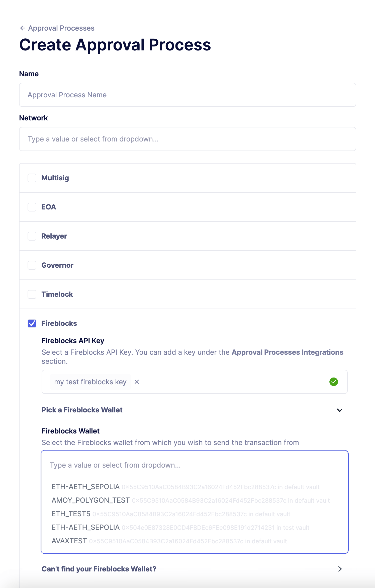The width and height of the screenshot is (375, 588).
Task: Collapse the Pick a Fireblocks Wallet section
Action: coord(340,410)
